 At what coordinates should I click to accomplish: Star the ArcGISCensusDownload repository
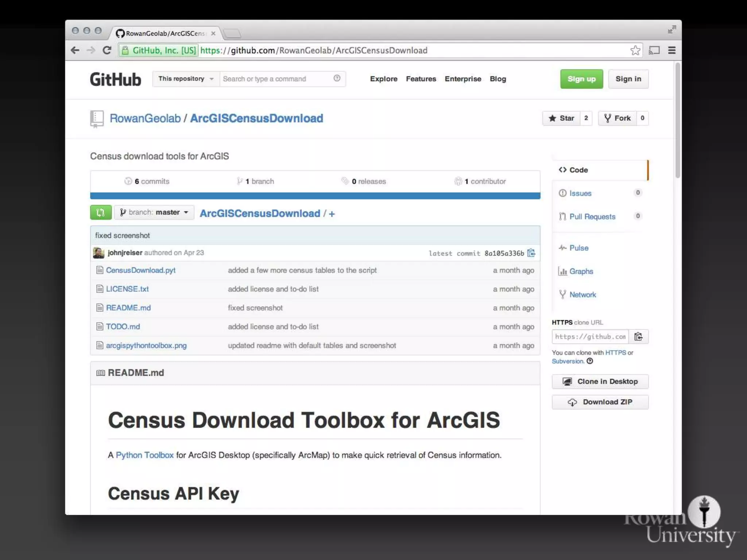(x=561, y=118)
